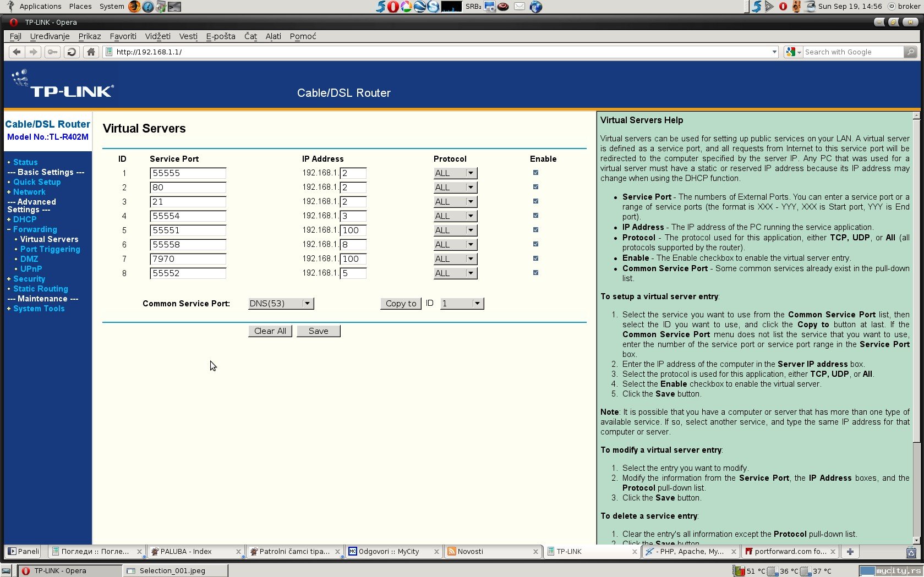Open Protocol dropdown for port 80
Image resolution: width=924 pixels, height=577 pixels.
click(455, 188)
